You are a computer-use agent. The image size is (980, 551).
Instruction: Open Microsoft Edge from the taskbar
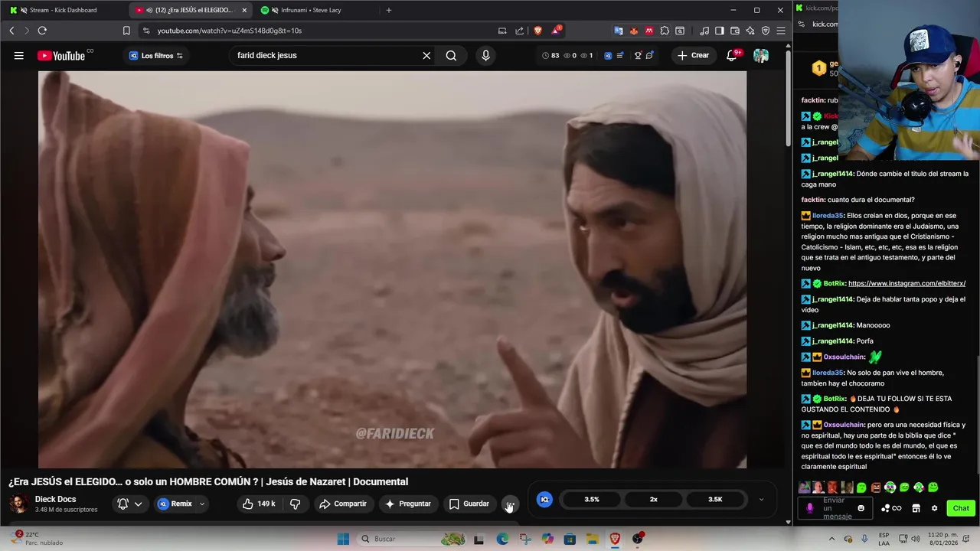pyautogui.click(x=502, y=539)
